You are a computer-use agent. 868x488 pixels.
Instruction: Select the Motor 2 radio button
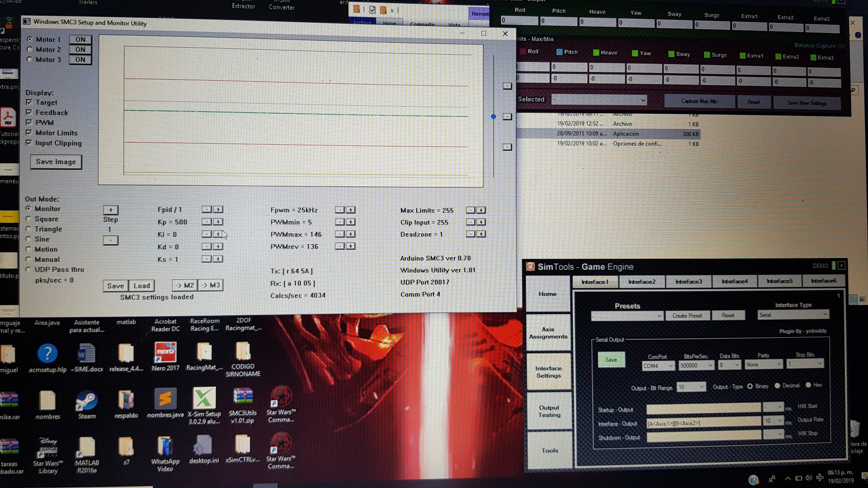coord(30,49)
